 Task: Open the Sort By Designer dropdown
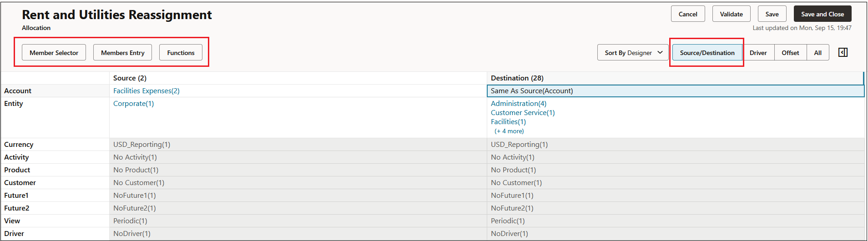(633, 53)
